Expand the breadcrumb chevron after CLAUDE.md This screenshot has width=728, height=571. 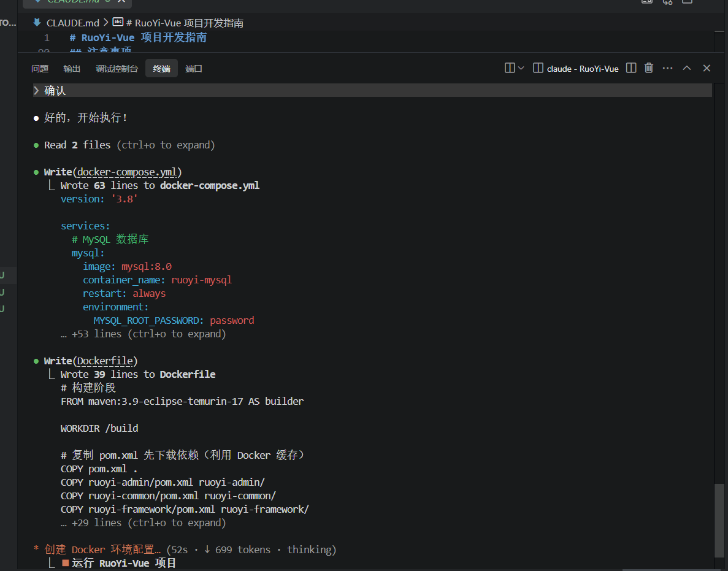(x=106, y=22)
